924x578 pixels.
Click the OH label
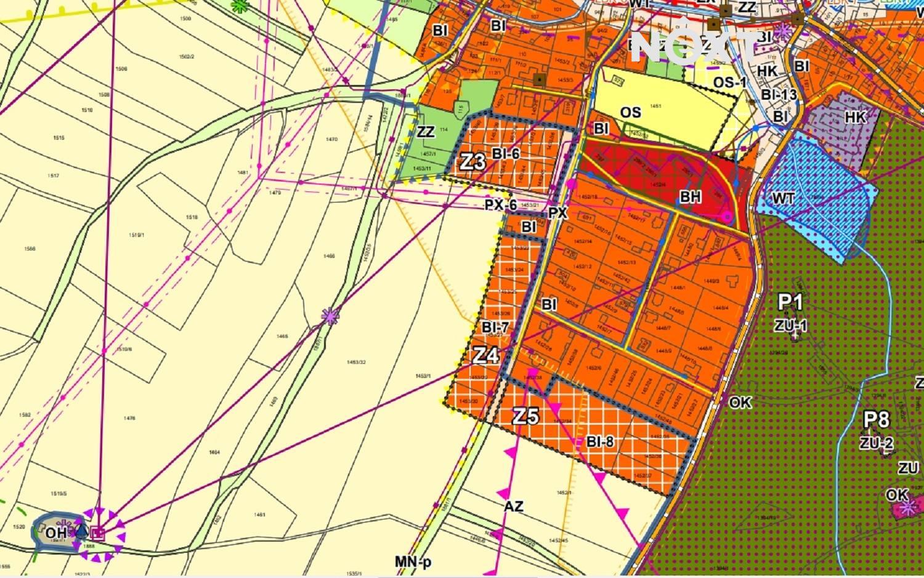point(56,532)
